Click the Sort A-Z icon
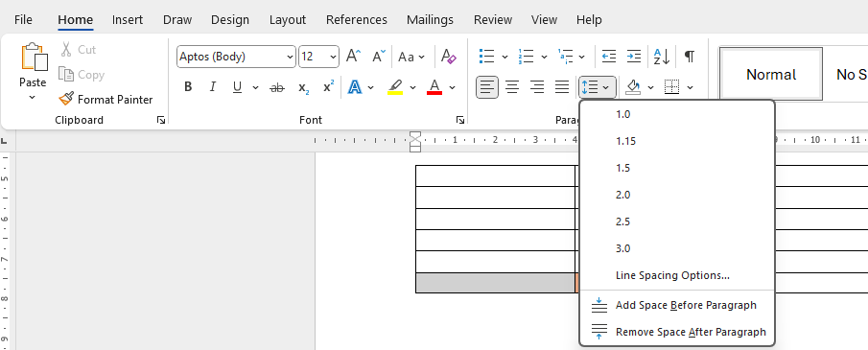Viewport: 868px width, 350px height. click(662, 57)
